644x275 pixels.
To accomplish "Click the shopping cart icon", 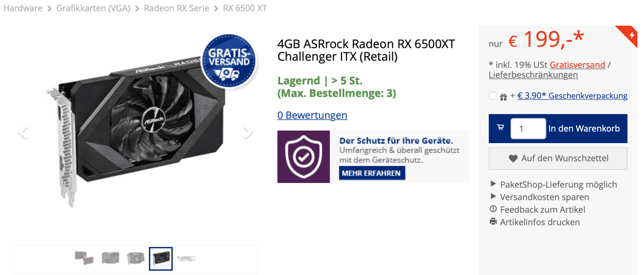I will pyautogui.click(x=500, y=128).
